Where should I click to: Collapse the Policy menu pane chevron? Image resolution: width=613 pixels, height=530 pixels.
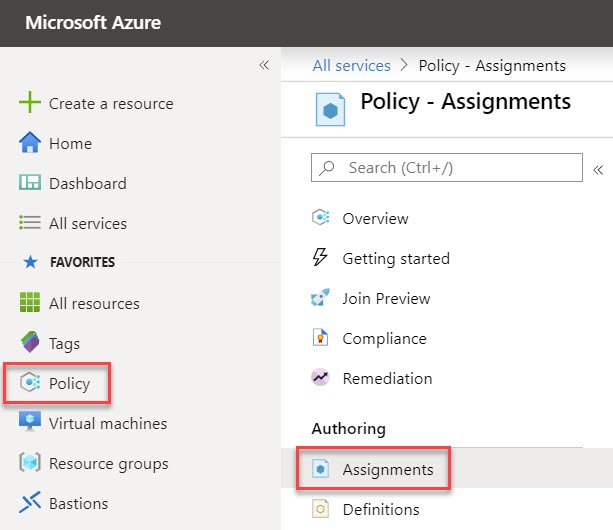(598, 169)
